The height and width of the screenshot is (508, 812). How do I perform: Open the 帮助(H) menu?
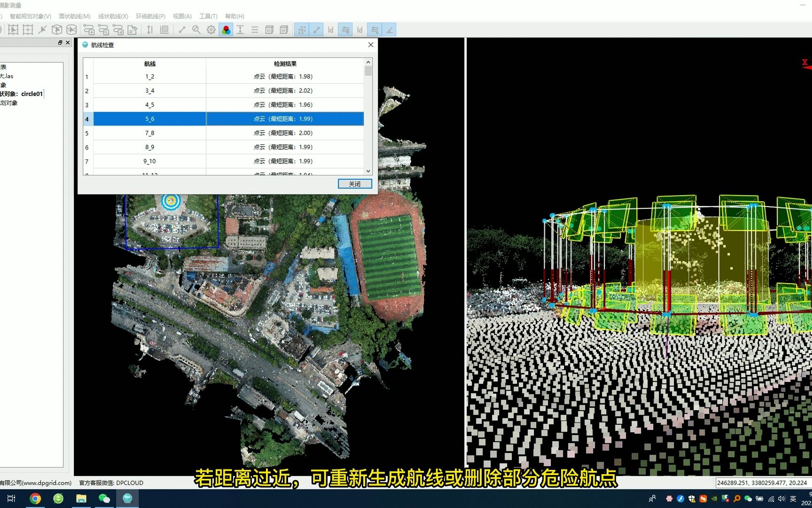[x=234, y=16]
